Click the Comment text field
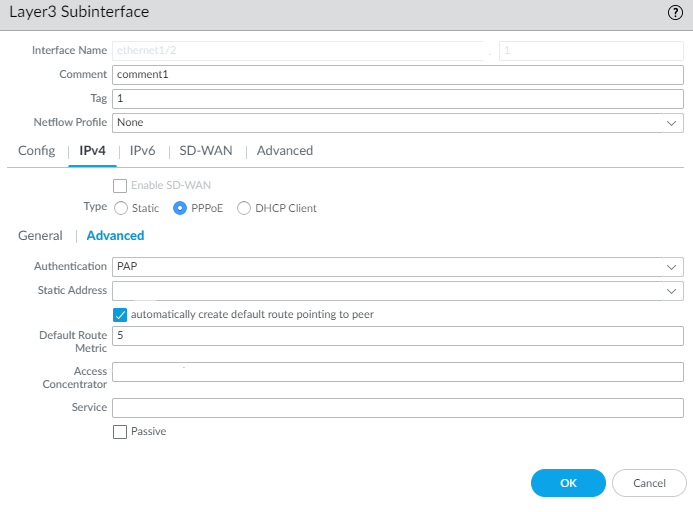This screenshot has width=693, height=512. pos(397,75)
